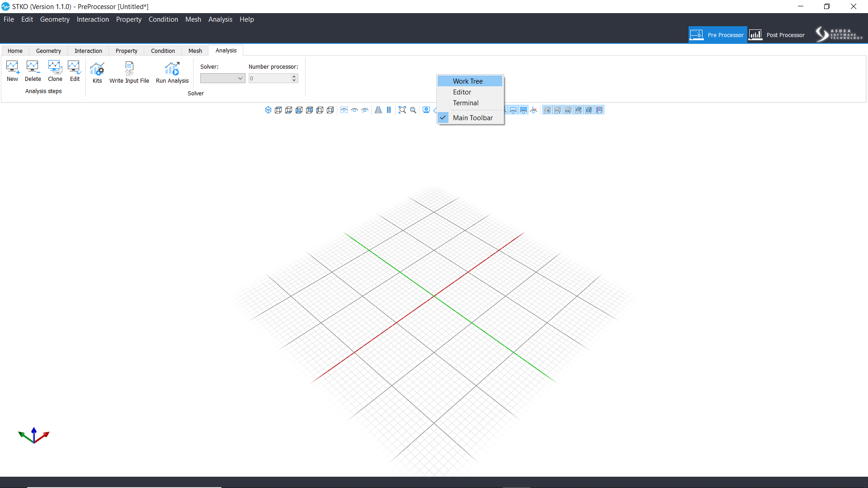Open the Interaction menu
The width and height of the screenshot is (868, 488).
click(x=93, y=19)
